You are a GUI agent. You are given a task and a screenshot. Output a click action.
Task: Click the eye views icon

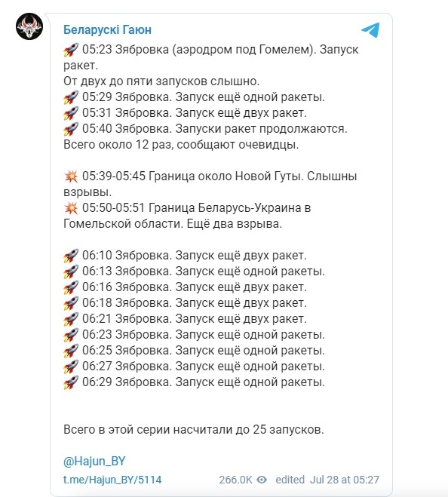click(262, 480)
